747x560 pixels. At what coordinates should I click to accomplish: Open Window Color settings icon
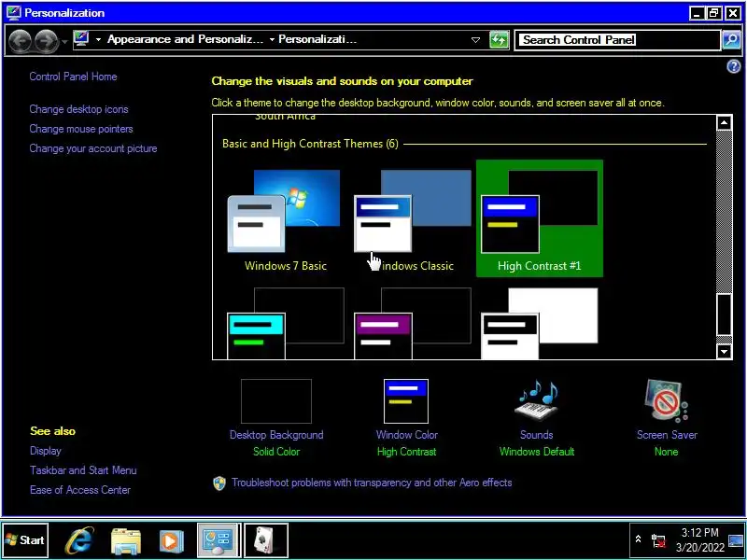tap(406, 401)
